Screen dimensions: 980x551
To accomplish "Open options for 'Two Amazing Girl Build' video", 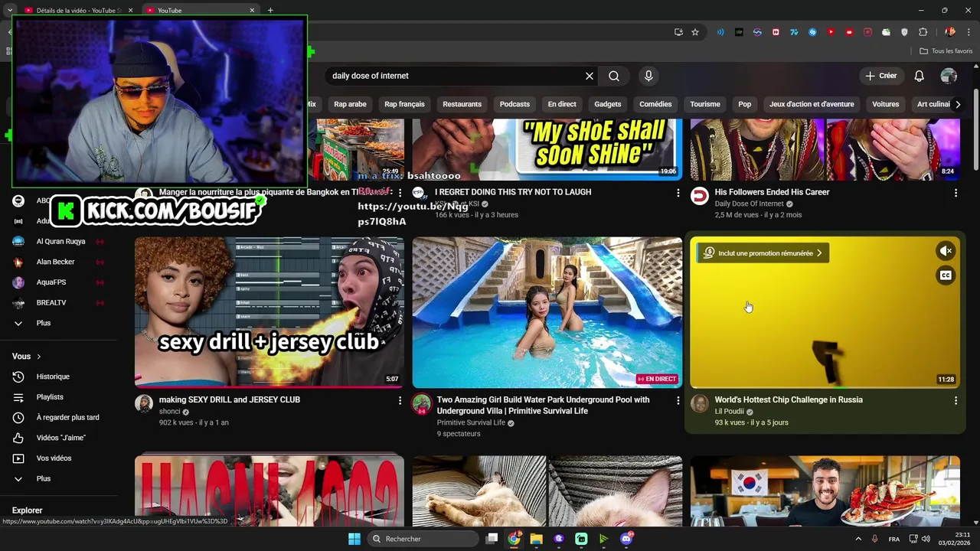I will 678,400.
